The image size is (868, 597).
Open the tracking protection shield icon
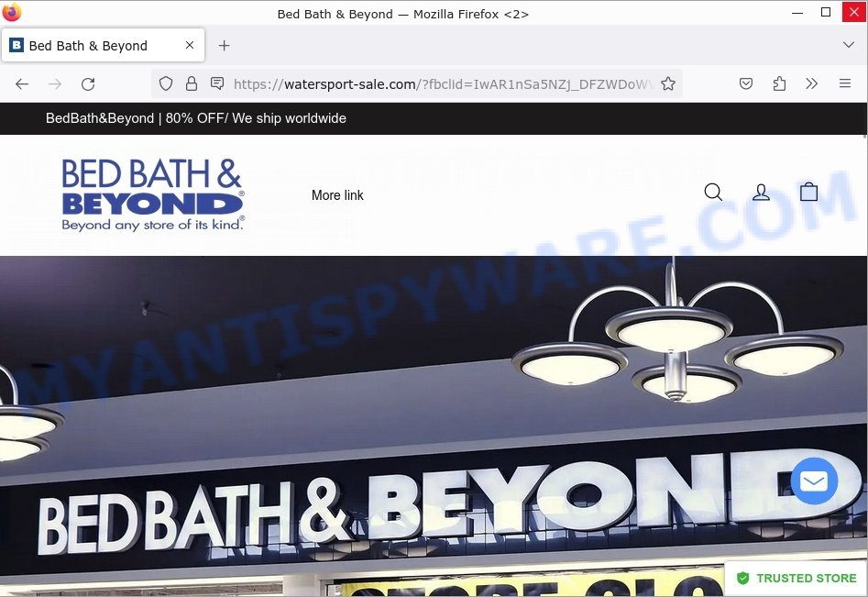coord(166,83)
